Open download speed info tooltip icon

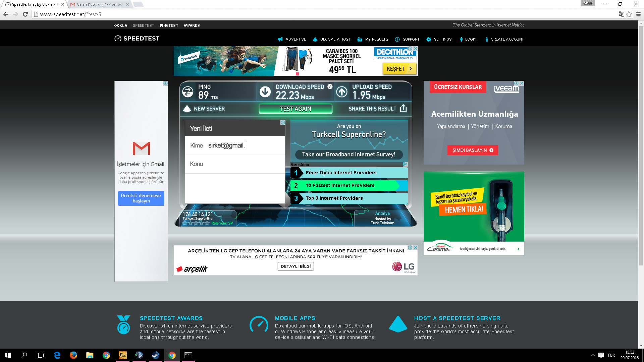pyautogui.click(x=330, y=86)
